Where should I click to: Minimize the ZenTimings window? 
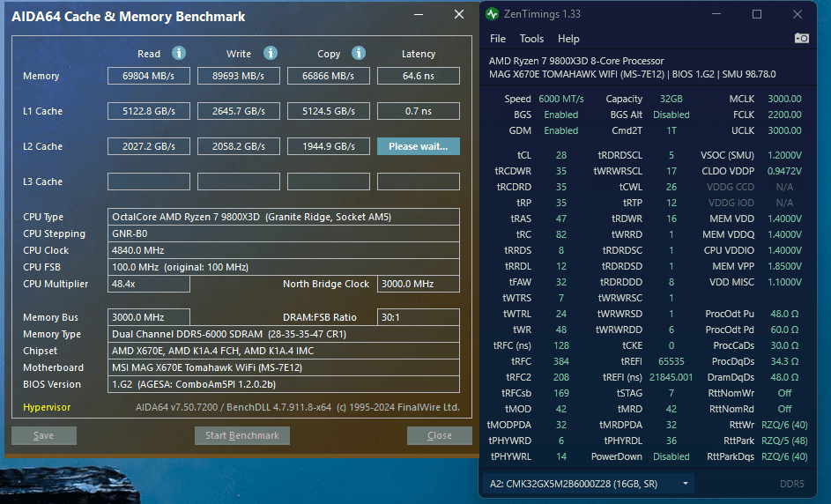716,14
